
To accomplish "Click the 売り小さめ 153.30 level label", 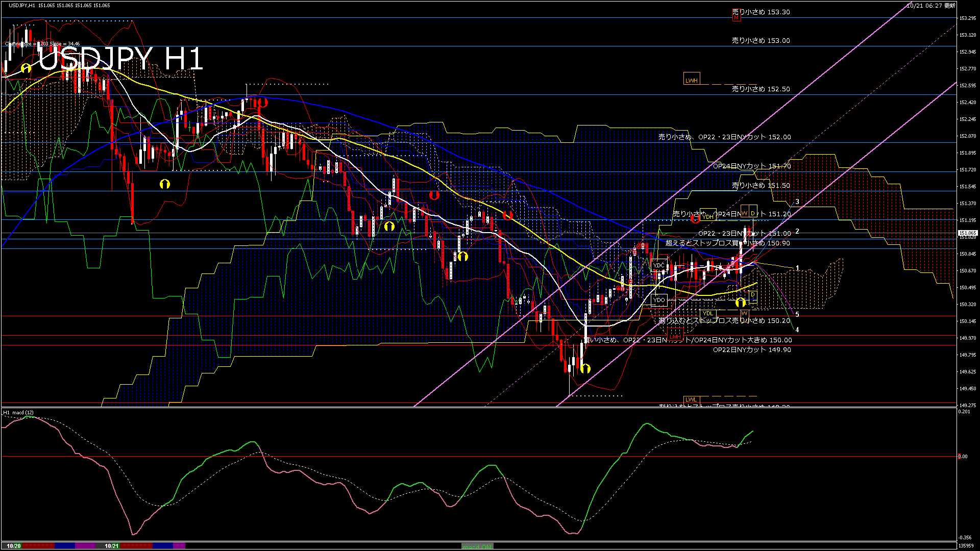I will click(761, 12).
